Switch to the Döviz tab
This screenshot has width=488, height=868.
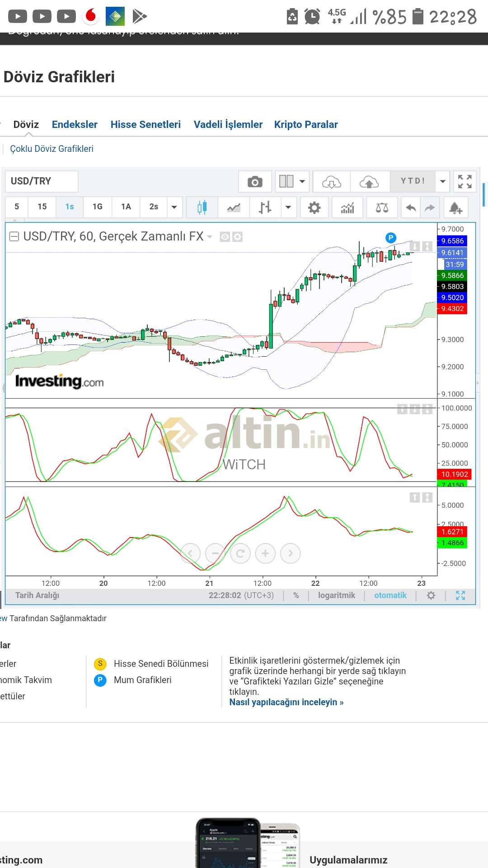click(26, 125)
